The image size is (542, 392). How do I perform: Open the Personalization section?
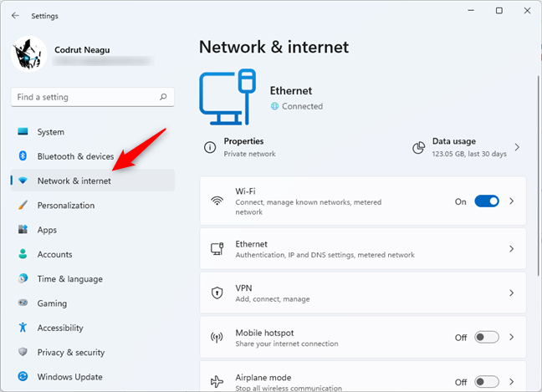coord(93,205)
